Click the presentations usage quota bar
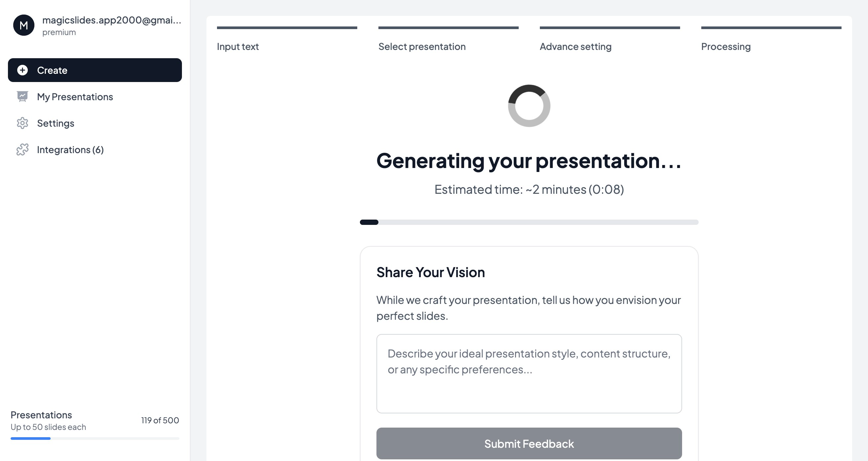This screenshot has width=868, height=461. pos(95,439)
